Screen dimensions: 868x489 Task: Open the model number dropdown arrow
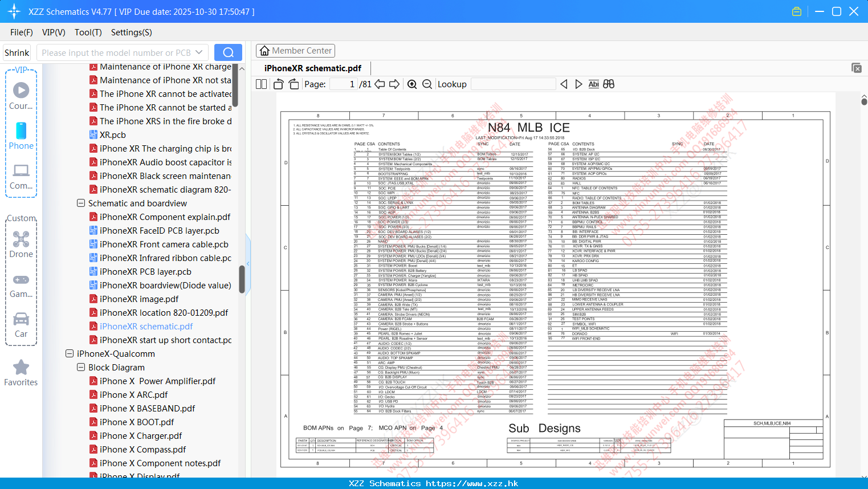click(199, 52)
